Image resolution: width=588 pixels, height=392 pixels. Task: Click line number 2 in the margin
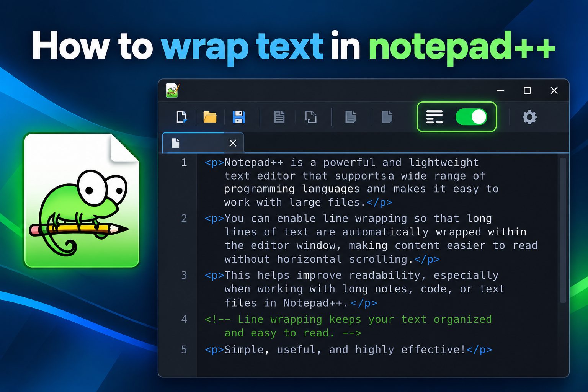click(x=184, y=219)
